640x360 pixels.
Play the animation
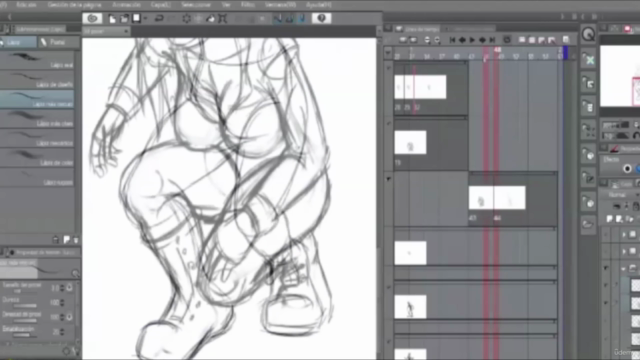click(x=472, y=40)
